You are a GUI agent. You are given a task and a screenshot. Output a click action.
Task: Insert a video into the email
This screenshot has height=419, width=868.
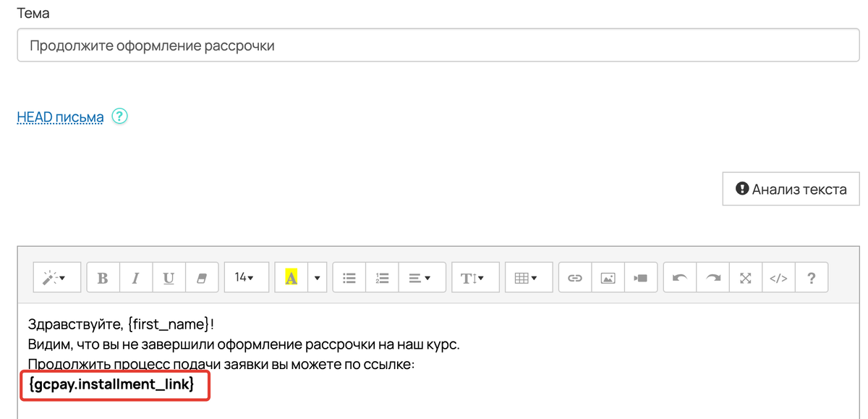coord(641,277)
